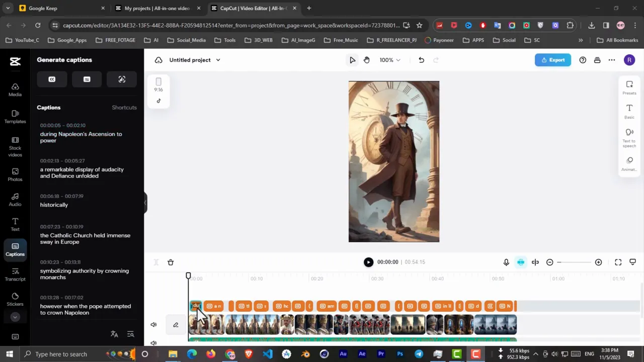The height and width of the screenshot is (362, 644).
Task: Open Windows Start menu
Action: click(x=9, y=354)
